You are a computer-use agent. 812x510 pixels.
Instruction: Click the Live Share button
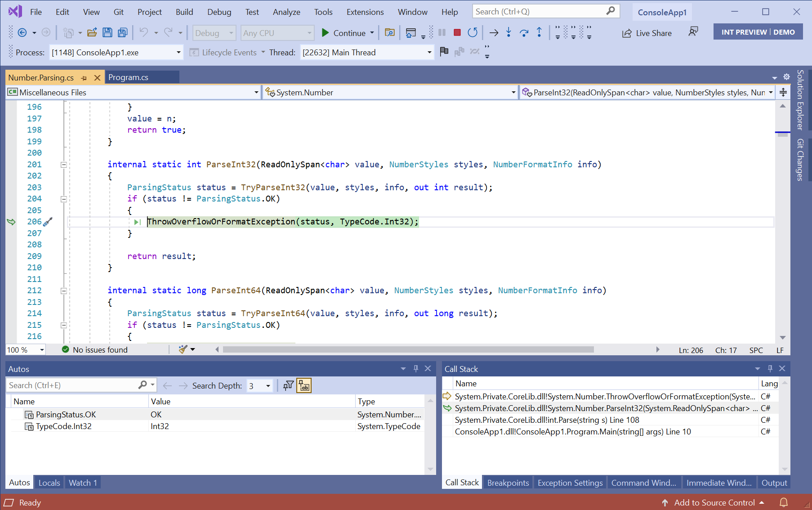[647, 33]
